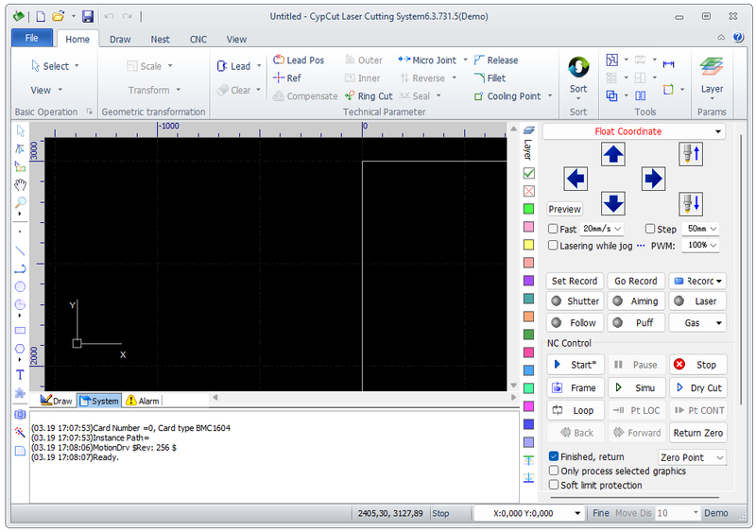Viewport: 756px width, 532px height.
Task: Click Micro Joint tool
Action: coord(427,60)
